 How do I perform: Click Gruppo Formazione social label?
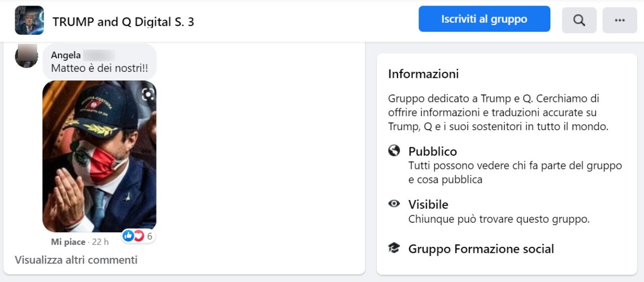[481, 249]
